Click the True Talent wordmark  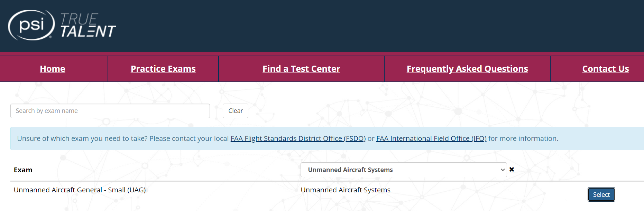coord(88,25)
